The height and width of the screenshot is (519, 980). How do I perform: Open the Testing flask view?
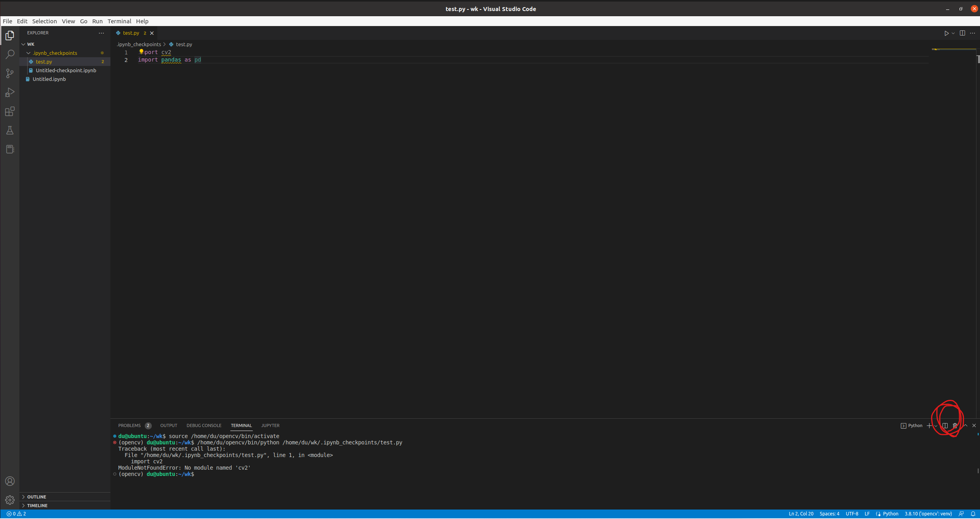pyautogui.click(x=10, y=131)
